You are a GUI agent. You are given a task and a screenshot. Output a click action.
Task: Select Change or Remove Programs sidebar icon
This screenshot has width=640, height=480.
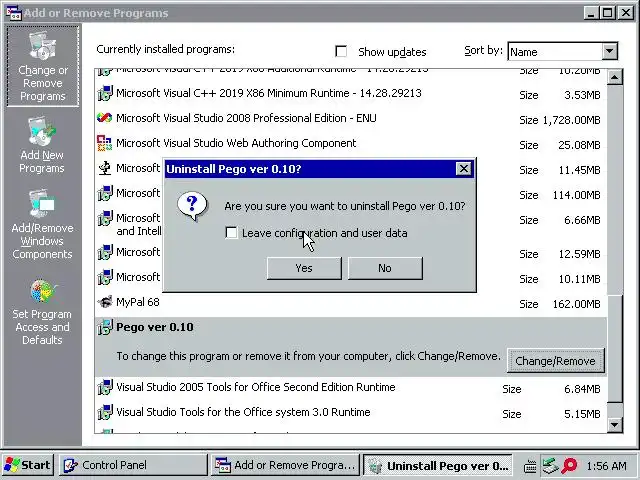point(43,66)
